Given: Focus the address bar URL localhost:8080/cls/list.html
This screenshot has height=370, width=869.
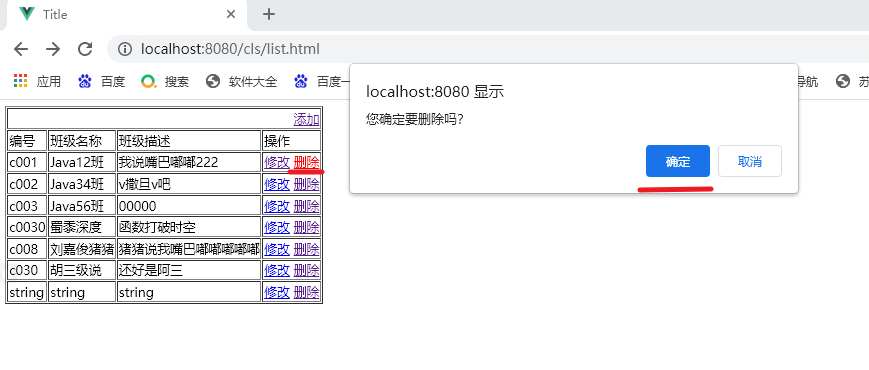Looking at the screenshot, I should (230, 49).
